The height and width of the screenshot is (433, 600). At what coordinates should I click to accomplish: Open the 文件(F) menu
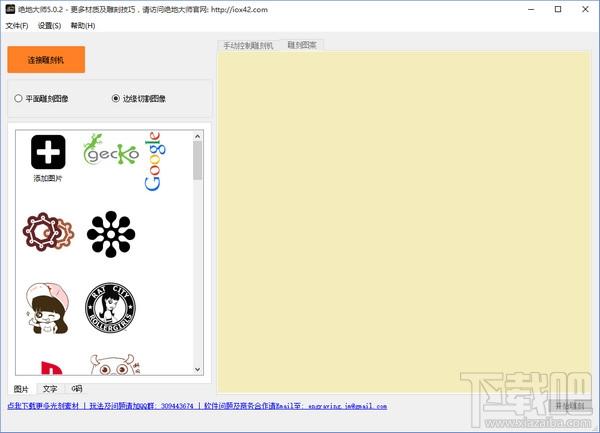(17, 26)
